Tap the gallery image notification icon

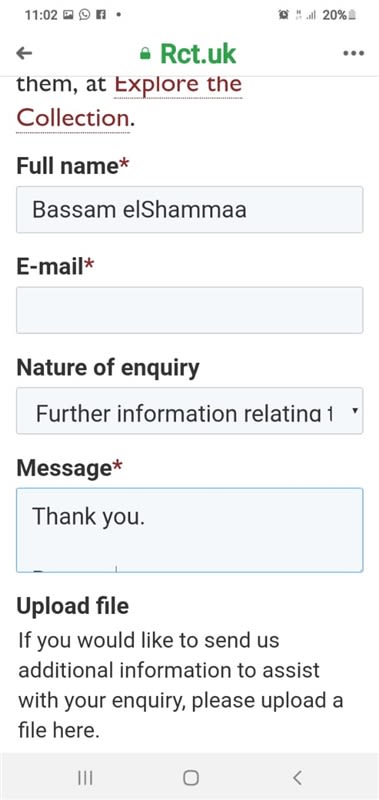click(68, 15)
